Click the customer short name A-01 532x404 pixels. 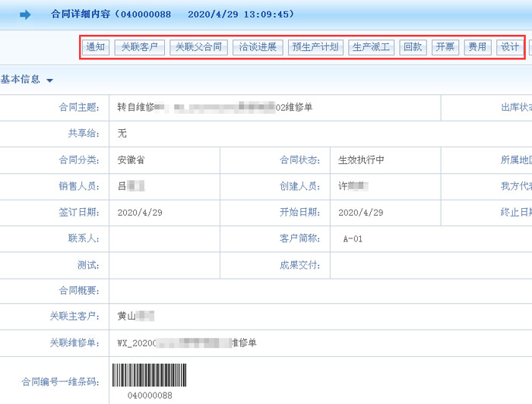click(x=353, y=238)
